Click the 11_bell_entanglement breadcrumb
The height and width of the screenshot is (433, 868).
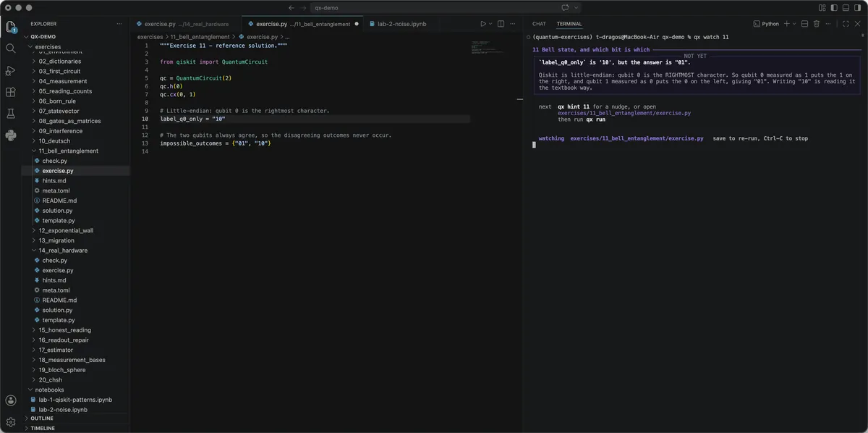(200, 36)
